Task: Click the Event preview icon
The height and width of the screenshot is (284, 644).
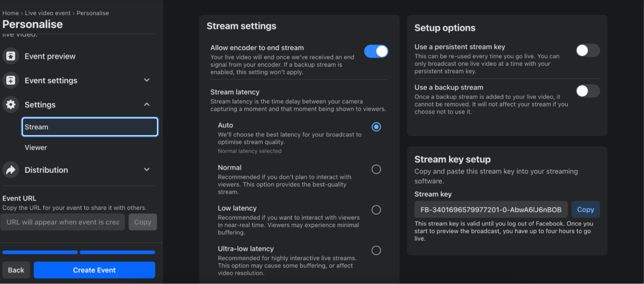Action: click(11, 56)
